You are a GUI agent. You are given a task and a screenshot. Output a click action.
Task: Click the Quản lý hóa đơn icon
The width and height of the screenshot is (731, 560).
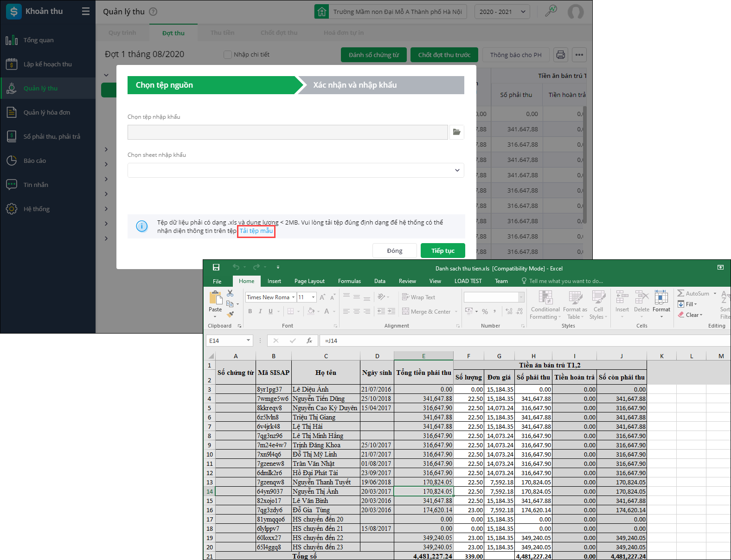tap(12, 112)
